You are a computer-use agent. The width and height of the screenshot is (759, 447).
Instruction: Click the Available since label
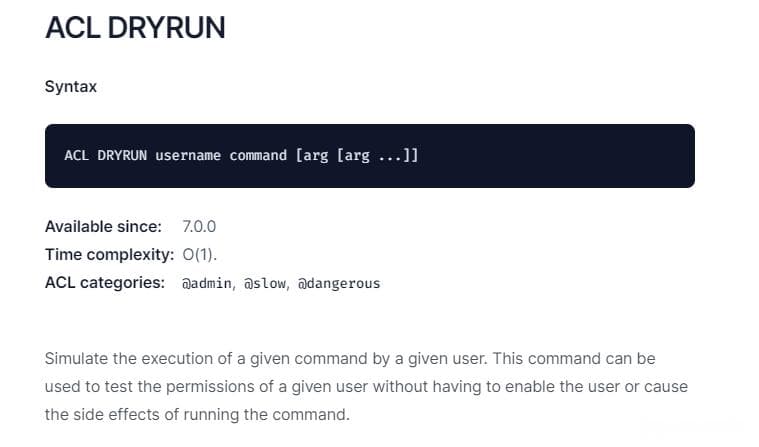(x=103, y=227)
